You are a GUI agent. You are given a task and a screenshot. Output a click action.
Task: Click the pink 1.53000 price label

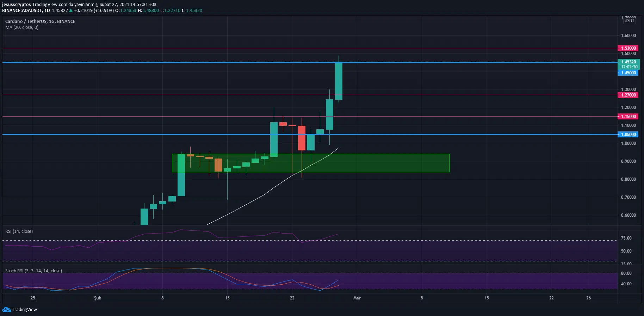(x=628, y=48)
